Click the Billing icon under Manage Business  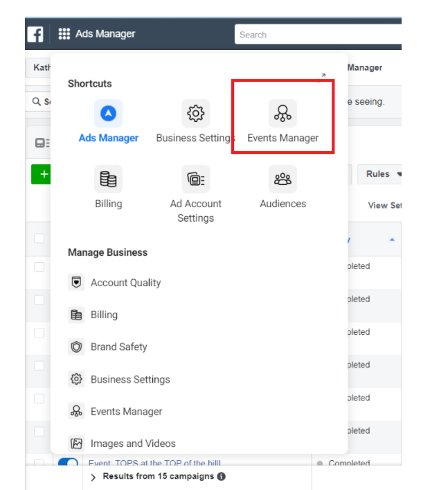[x=76, y=315]
